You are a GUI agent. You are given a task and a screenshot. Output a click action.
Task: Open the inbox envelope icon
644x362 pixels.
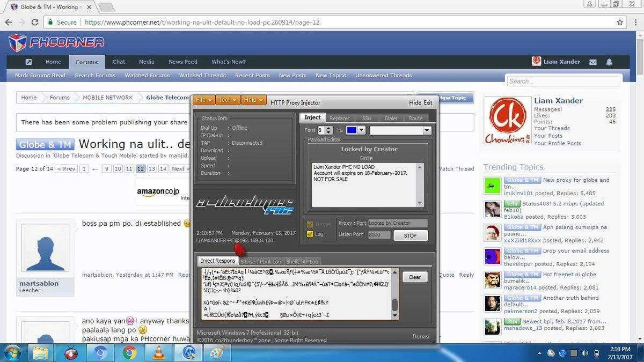(592, 62)
